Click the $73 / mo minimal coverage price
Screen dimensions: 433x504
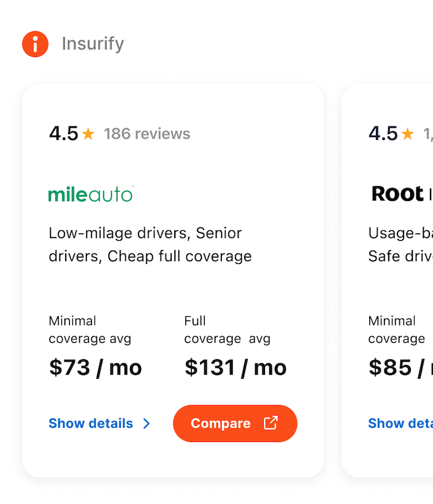click(94, 366)
